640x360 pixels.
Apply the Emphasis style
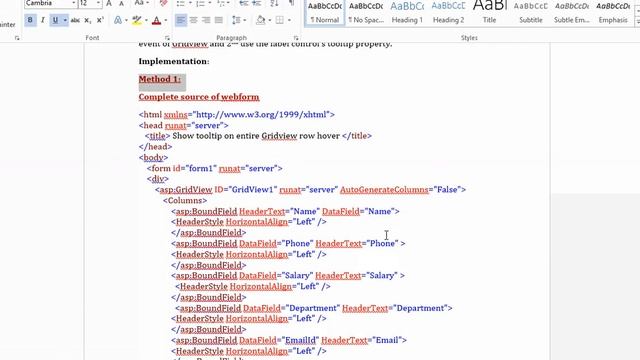tap(613, 13)
